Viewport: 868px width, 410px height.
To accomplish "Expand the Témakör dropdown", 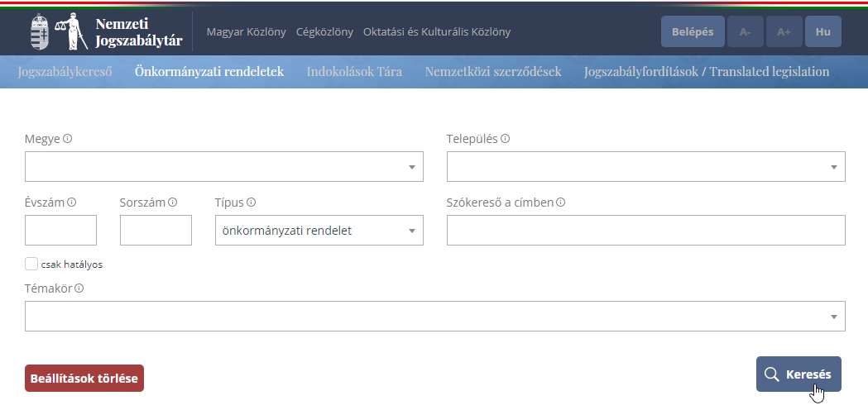I will coord(435,316).
